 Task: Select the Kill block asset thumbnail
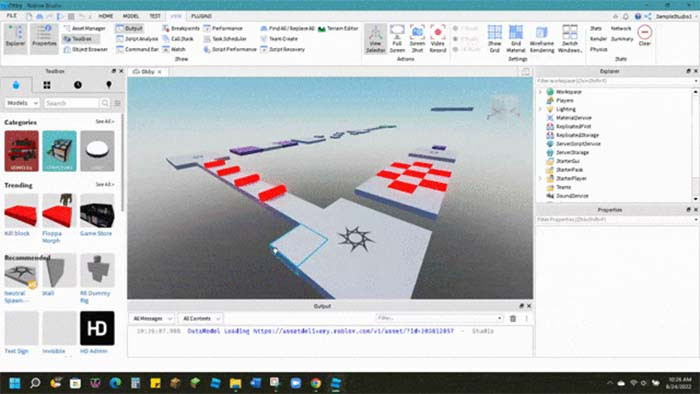21,211
